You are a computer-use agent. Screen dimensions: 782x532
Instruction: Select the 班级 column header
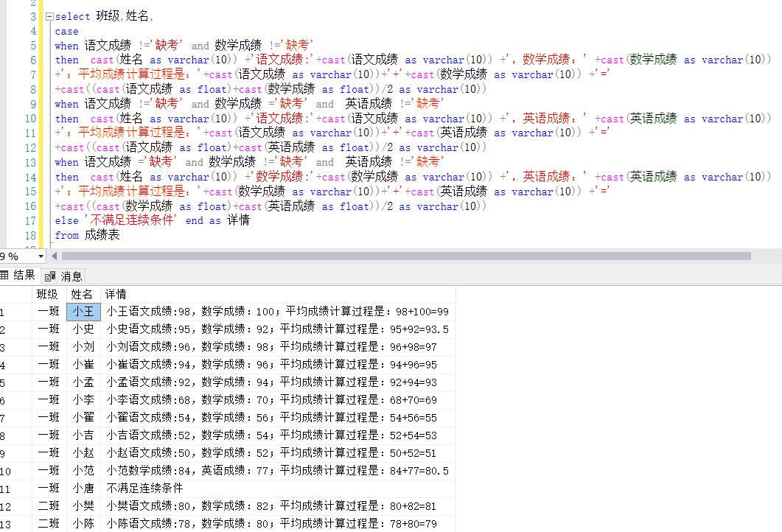point(47,294)
